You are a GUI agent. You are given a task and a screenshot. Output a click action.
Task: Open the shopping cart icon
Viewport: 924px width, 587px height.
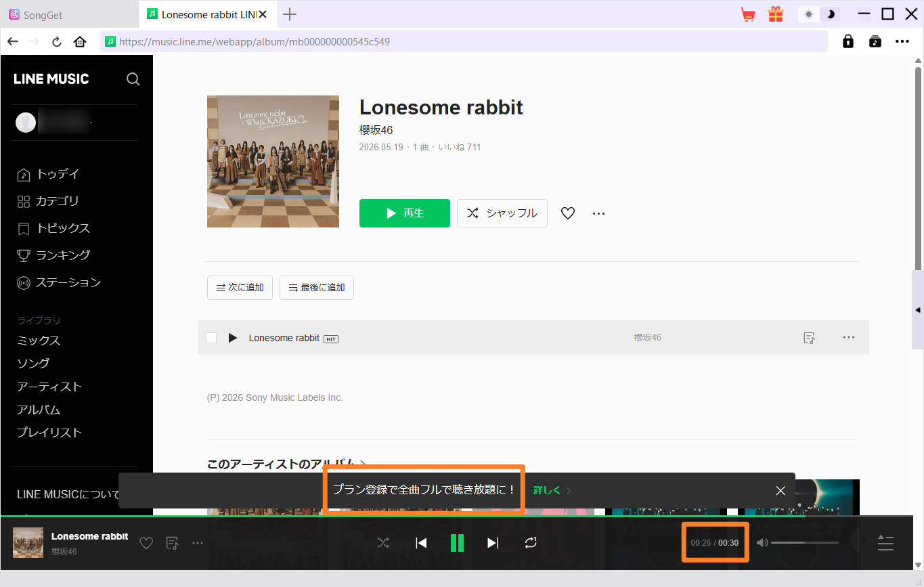(x=748, y=14)
